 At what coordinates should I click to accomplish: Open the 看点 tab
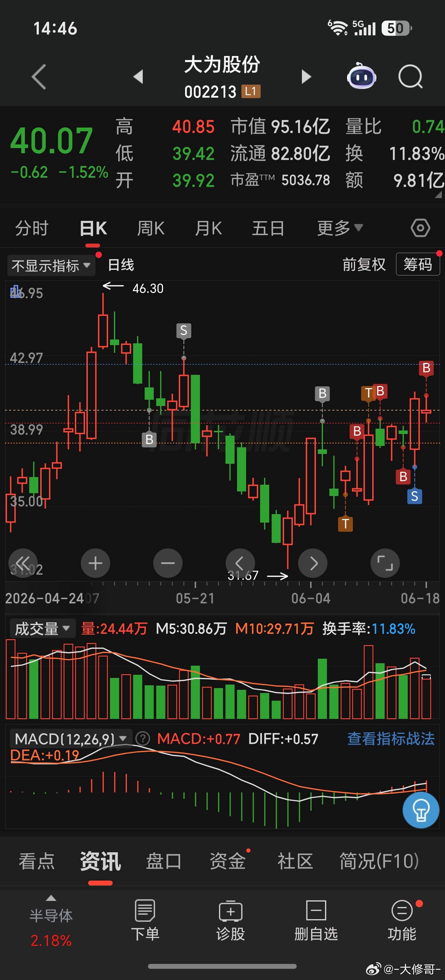pos(36,861)
